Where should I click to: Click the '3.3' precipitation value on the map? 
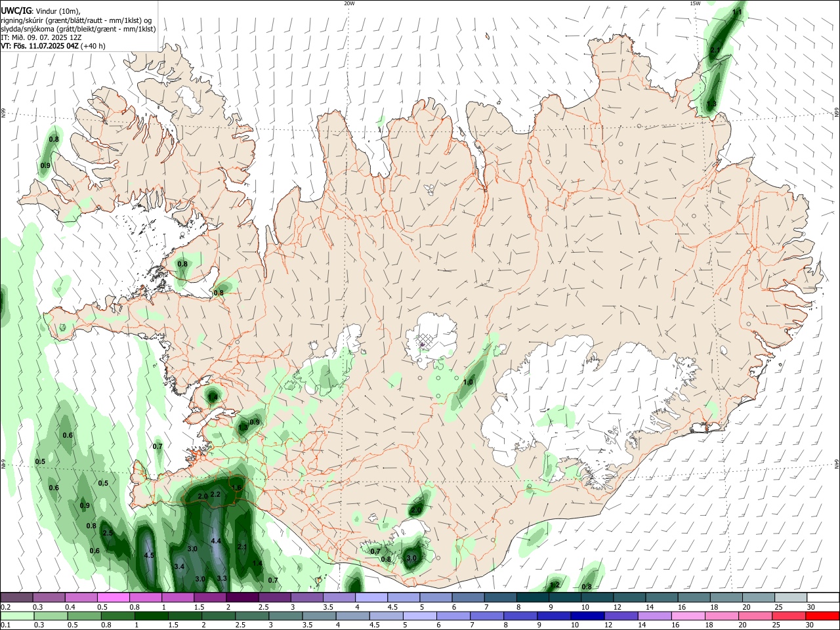[x=222, y=578]
